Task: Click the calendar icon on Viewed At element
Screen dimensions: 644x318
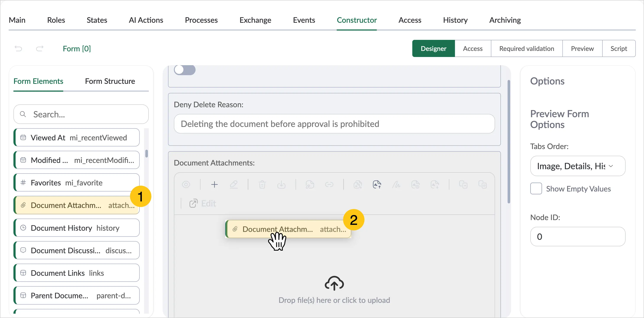Action: (x=23, y=137)
